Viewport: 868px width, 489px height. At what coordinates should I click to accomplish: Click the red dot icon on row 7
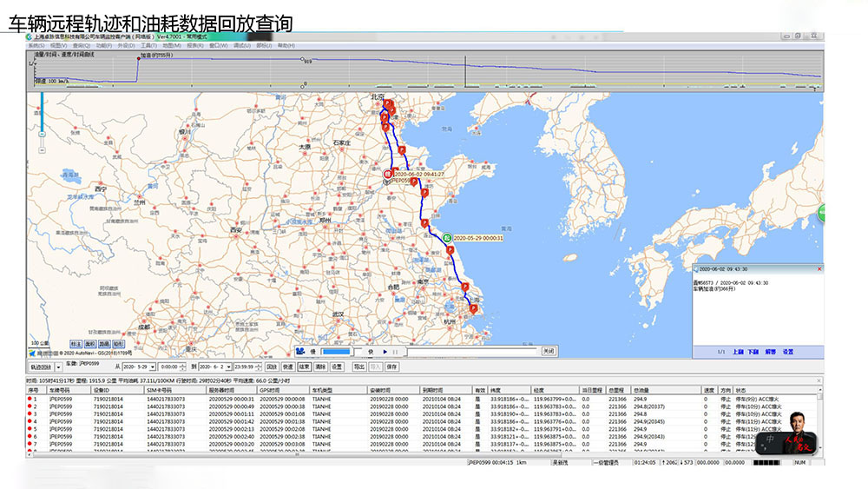point(30,444)
